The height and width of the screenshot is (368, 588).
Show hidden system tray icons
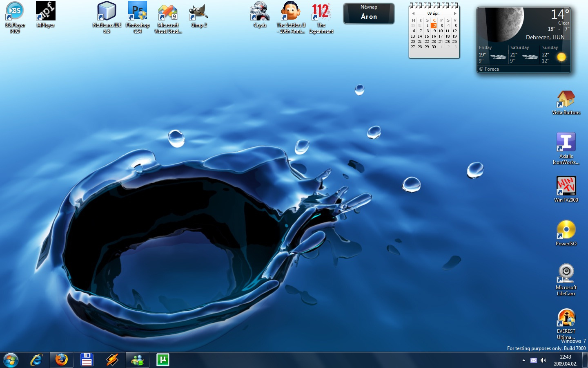click(523, 360)
